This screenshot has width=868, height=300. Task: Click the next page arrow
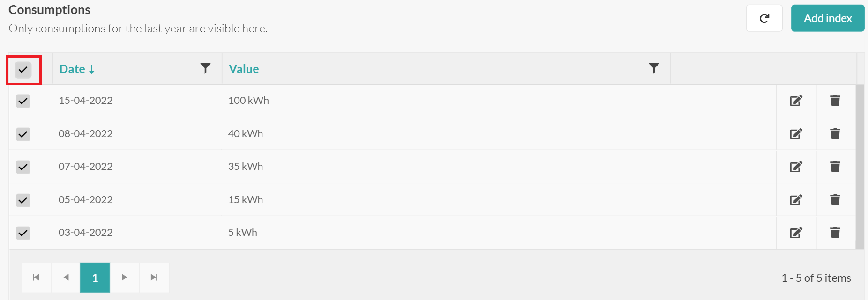pyautogui.click(x=124, y=277)
